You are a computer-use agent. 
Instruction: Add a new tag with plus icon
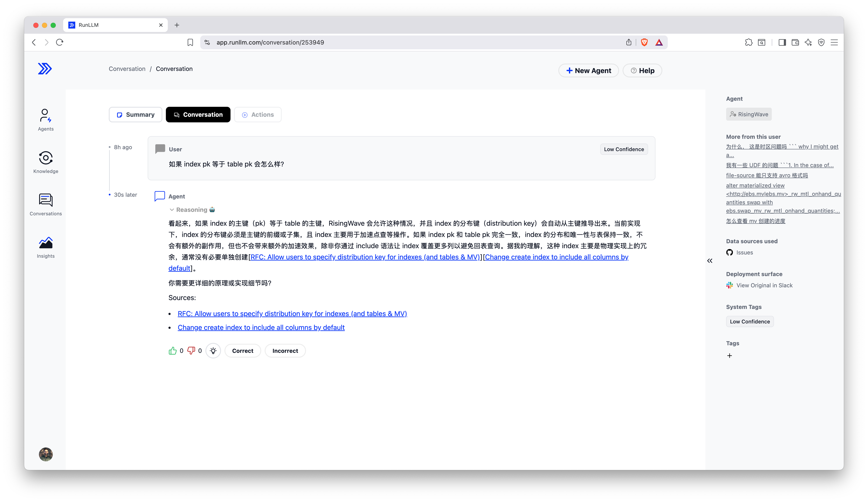pyautogui.click(x=730, y=356)
